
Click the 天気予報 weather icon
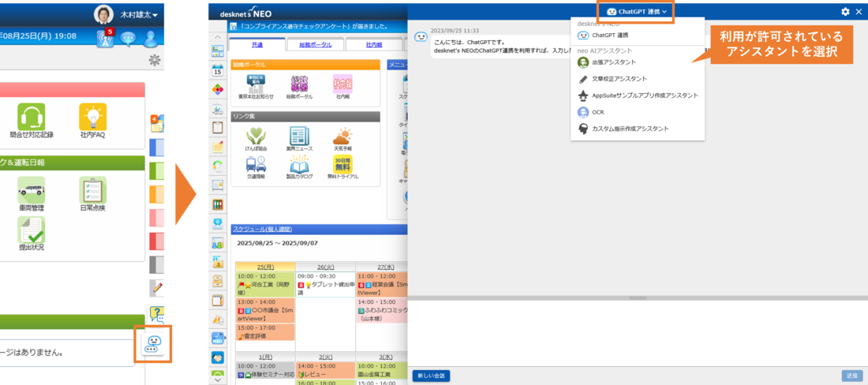(342, 136)
